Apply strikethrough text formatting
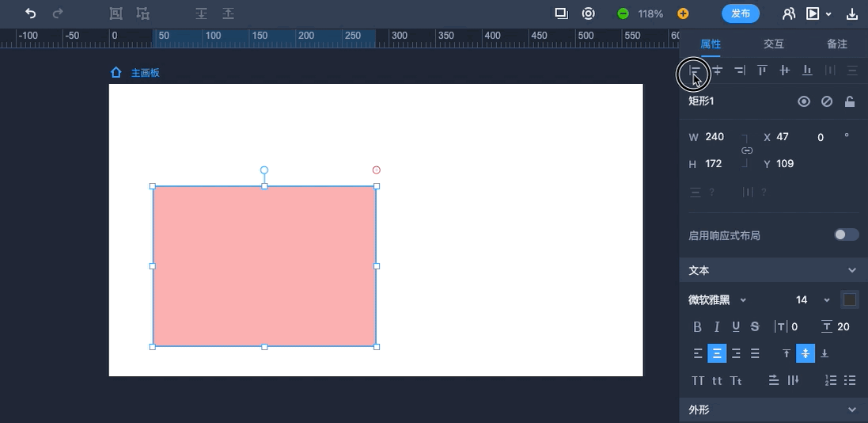Viewport: 868px width, 423px height. 755,326
